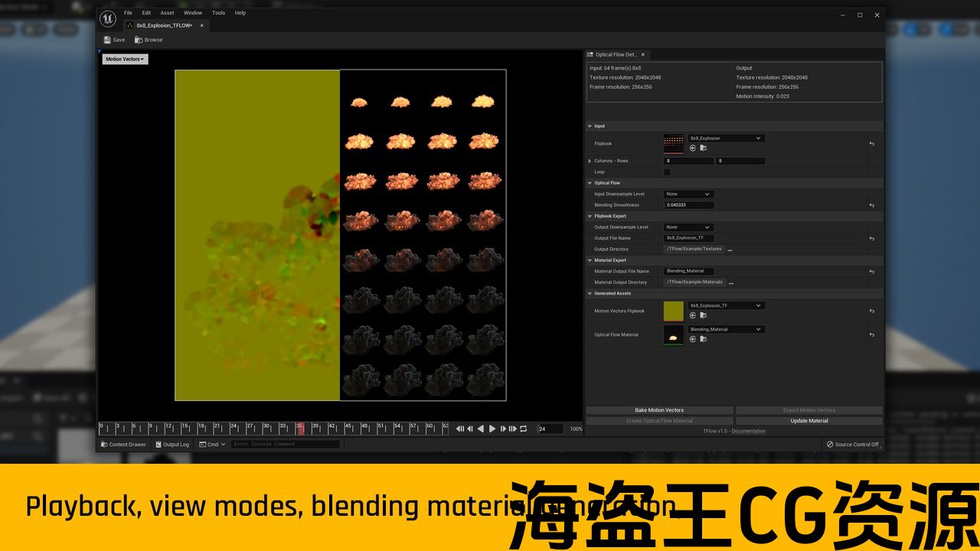The image size is (980, 551).
Task: Open the Motion Vectors view mode dropdown
Action: 125,59
